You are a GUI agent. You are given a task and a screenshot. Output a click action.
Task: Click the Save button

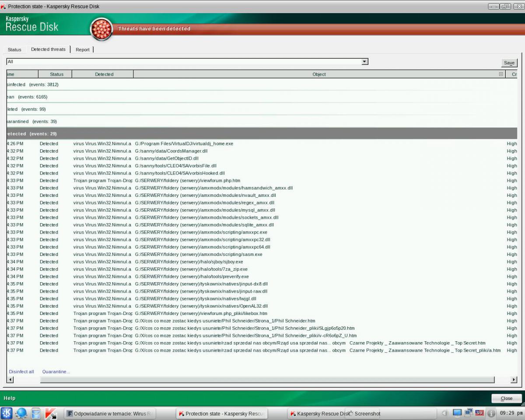509,63
